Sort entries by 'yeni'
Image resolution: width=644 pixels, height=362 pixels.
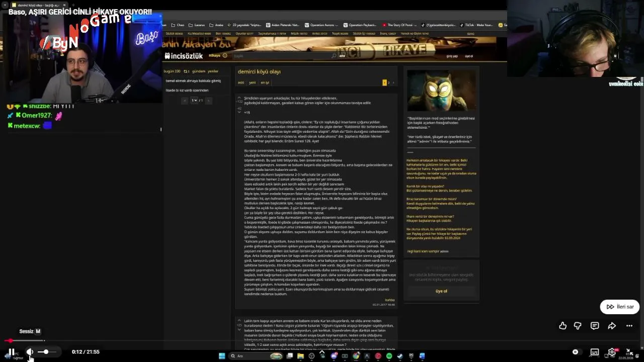252,82
